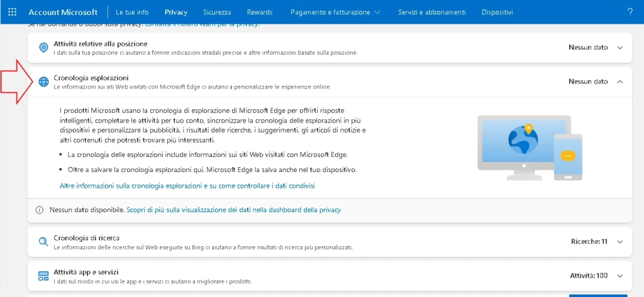
Task: Open the Sicurezza tab
Action: [x=217, y=13]
